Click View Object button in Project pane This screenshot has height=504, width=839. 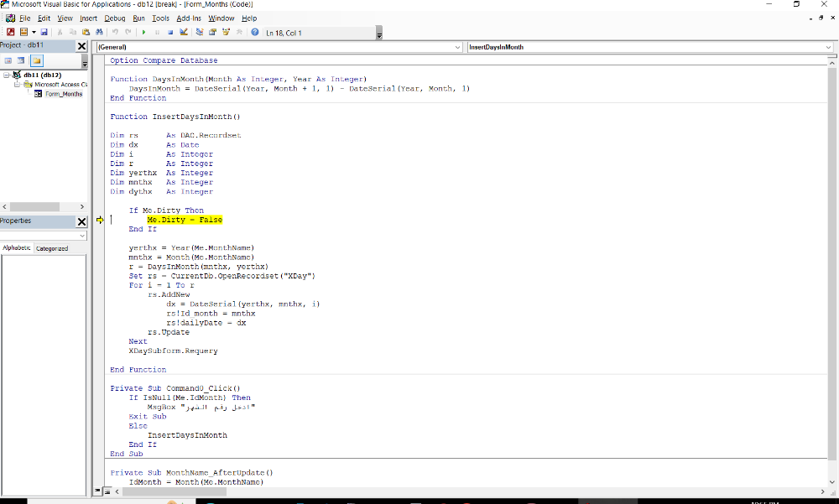[22, 61]
